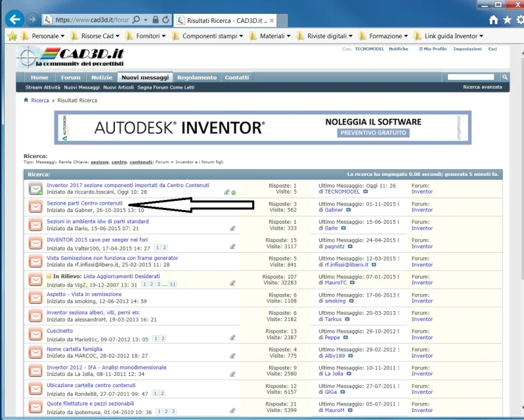Click page 11 of Lista Aggiornamenti Desiderati
524x420 pixels.
point(173,284)
